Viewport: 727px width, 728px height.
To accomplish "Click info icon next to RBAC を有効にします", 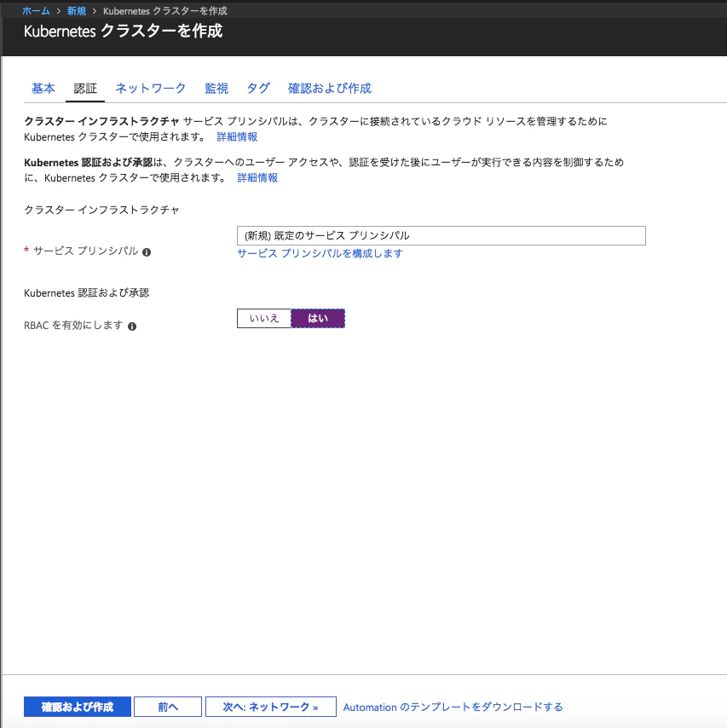I will [x=132, y=326].
